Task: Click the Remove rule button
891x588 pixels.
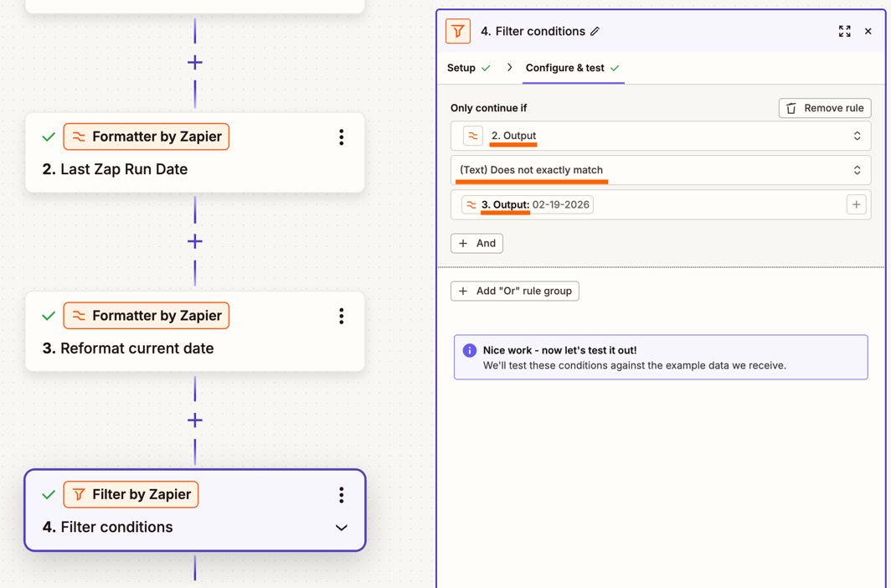Action: point(824,108)
